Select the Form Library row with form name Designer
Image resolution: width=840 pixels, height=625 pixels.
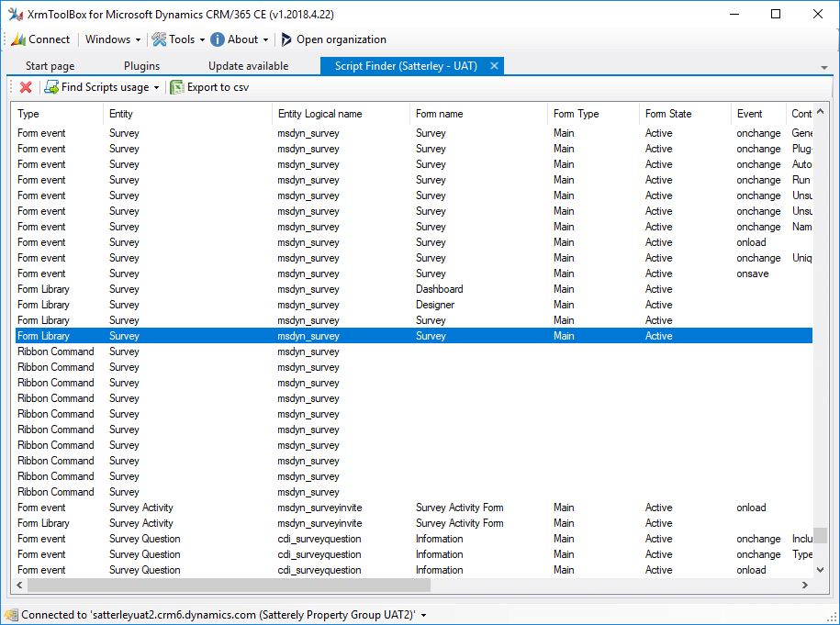[412, 305]
